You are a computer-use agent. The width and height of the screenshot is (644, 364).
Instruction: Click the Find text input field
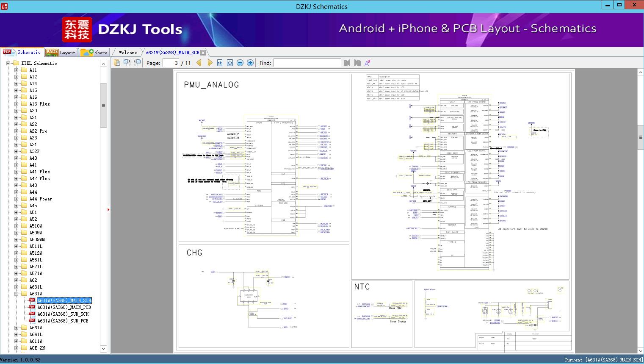307,63
